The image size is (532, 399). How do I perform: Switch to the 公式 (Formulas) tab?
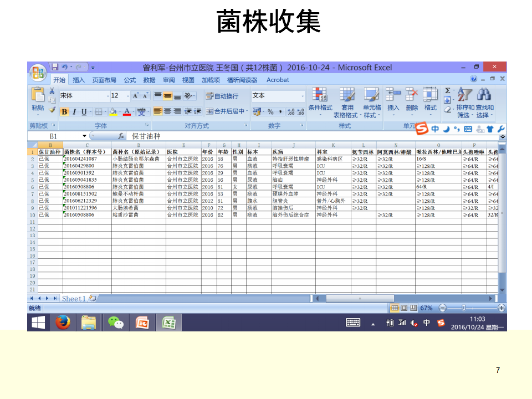click(x=130, y=80)
